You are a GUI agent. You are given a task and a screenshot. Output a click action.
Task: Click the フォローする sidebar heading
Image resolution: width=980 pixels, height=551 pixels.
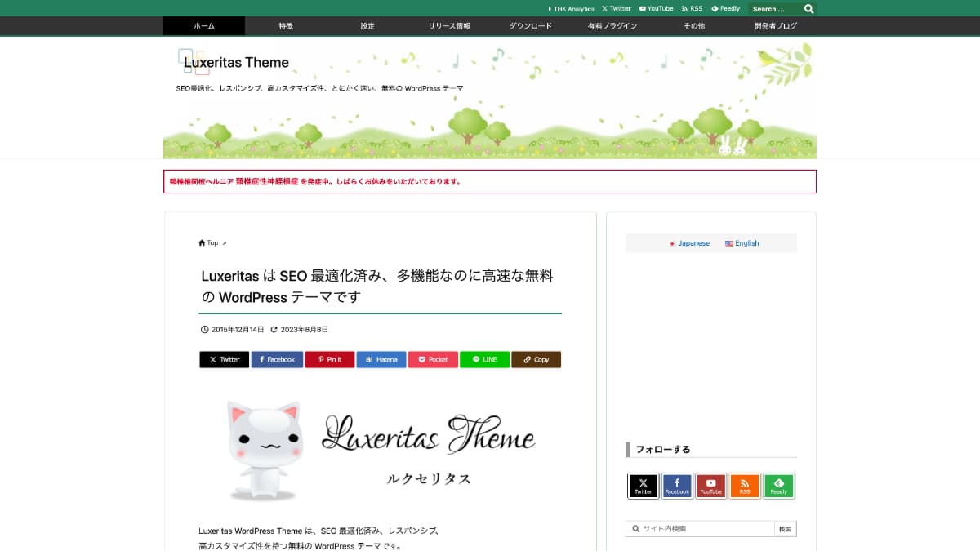pyautogui.click(x=663, y=450)
